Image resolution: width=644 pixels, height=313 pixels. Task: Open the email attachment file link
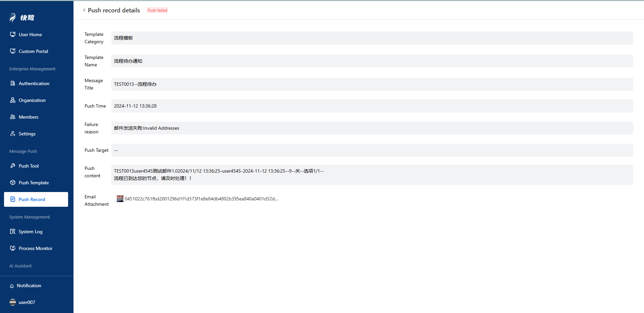pos(201,199)
